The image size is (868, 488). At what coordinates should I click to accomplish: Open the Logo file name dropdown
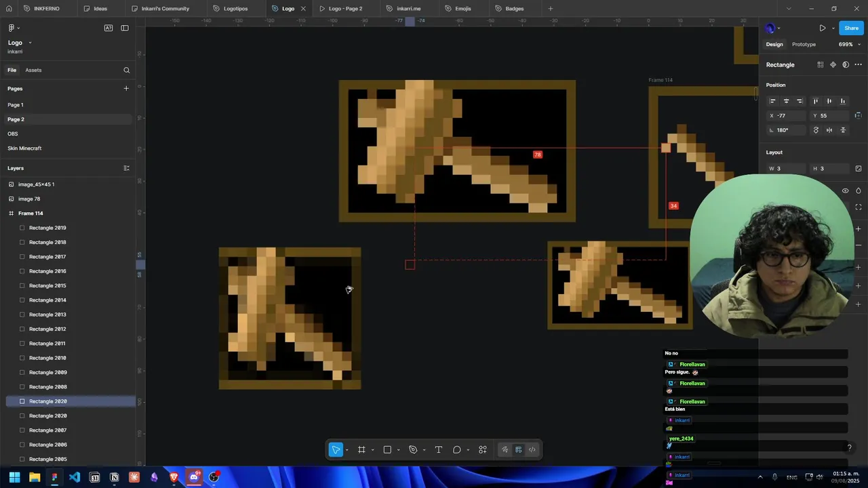[x=30, y=43]
